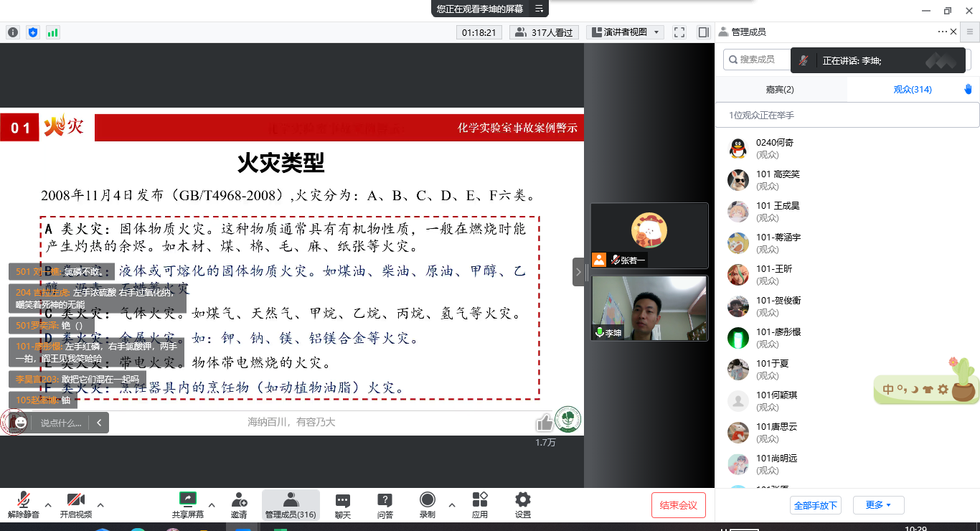Viewport: 980px width, 531px height.
Task: Select the 观众(314) tab
Action: coord(913,90)
